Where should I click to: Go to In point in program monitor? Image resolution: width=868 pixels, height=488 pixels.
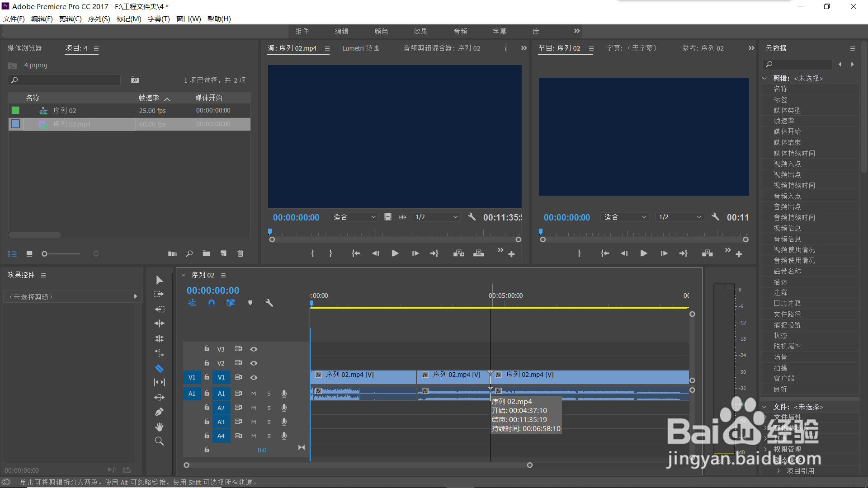click(x=605, y=253)
